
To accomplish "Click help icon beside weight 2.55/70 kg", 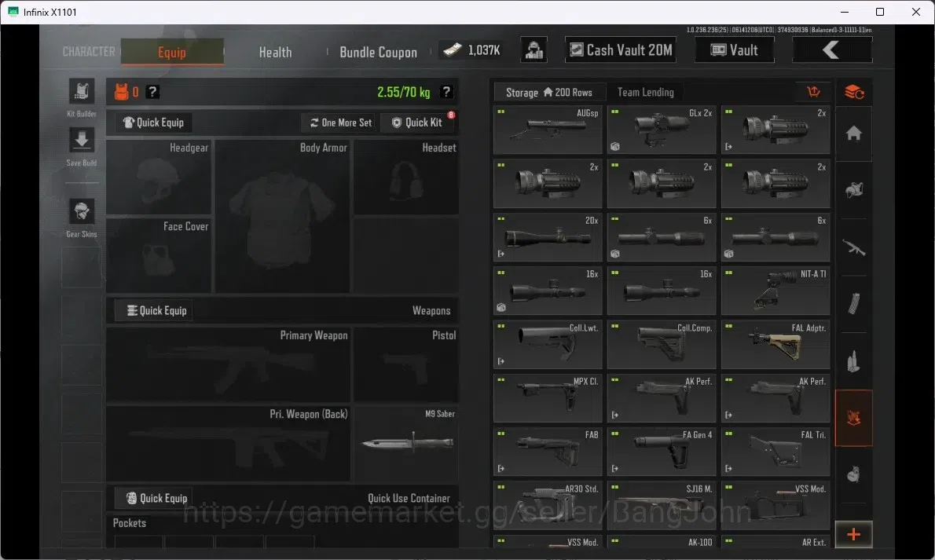I will pos(446,92).
